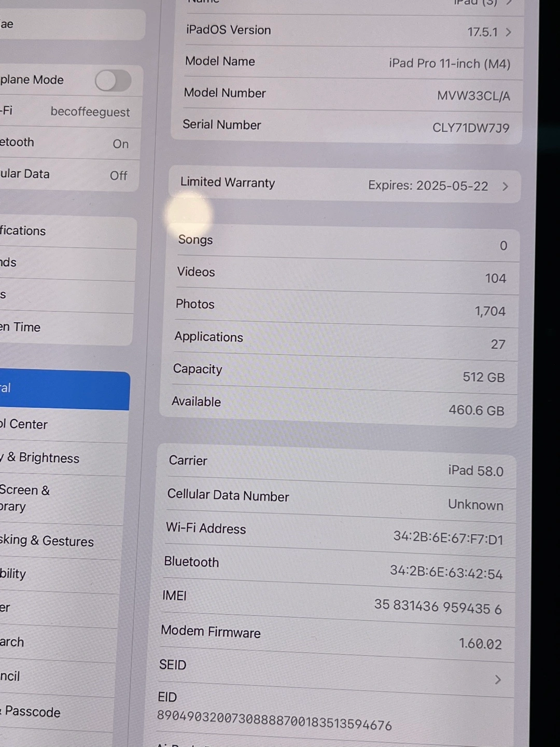Tap Modem Firmware 1.60.02
560x747 pixels.
[x=480, y=644]
